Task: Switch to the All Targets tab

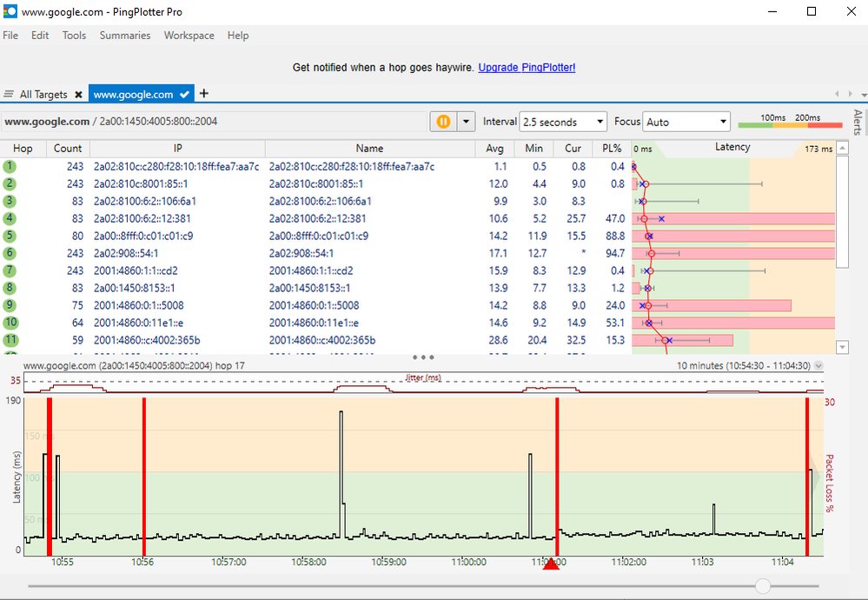Action: coord(43,95)
